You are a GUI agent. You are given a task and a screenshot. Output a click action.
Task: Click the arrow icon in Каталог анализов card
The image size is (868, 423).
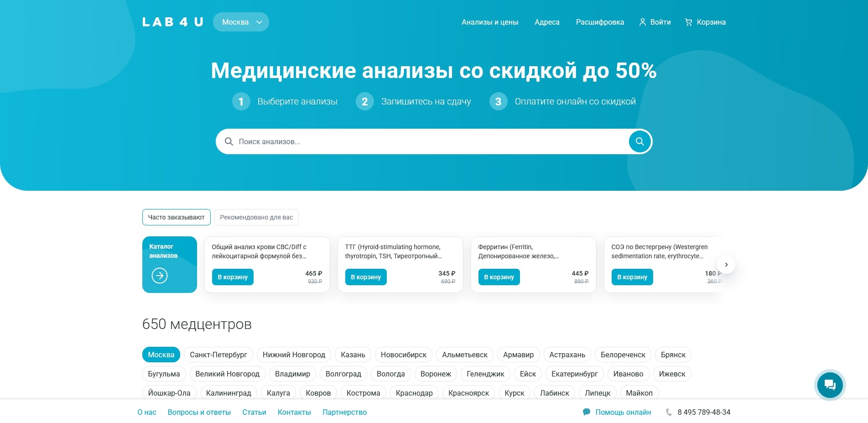tap(159, 276)
